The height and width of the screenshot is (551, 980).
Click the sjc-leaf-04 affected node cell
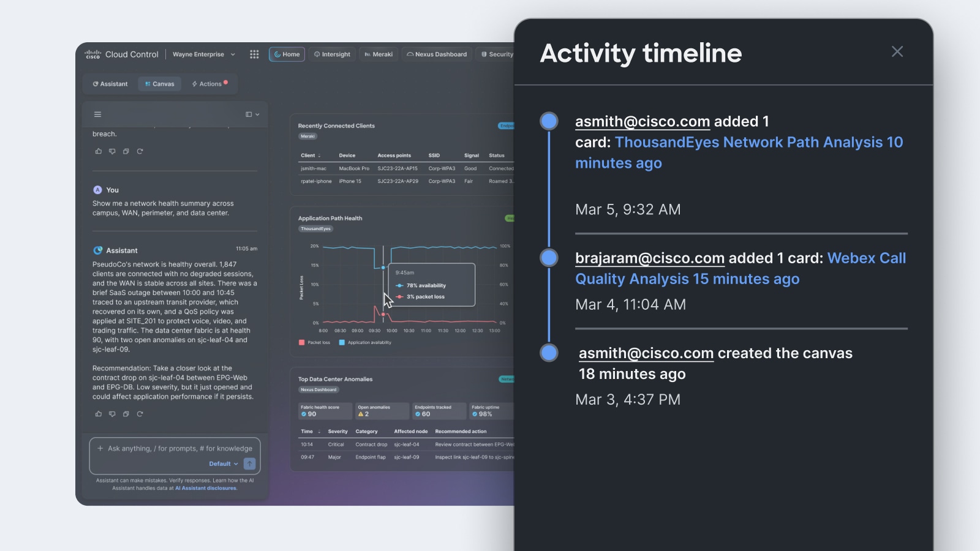407,444
